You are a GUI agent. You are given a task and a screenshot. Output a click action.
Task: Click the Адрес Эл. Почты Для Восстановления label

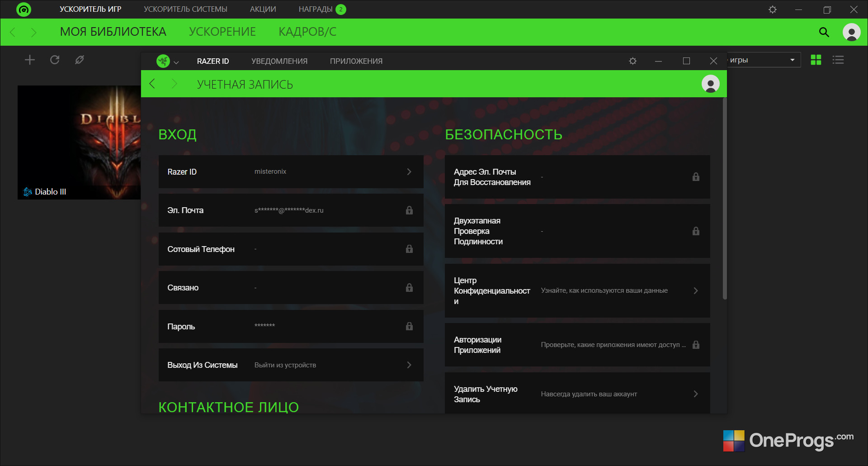[492, 177]
